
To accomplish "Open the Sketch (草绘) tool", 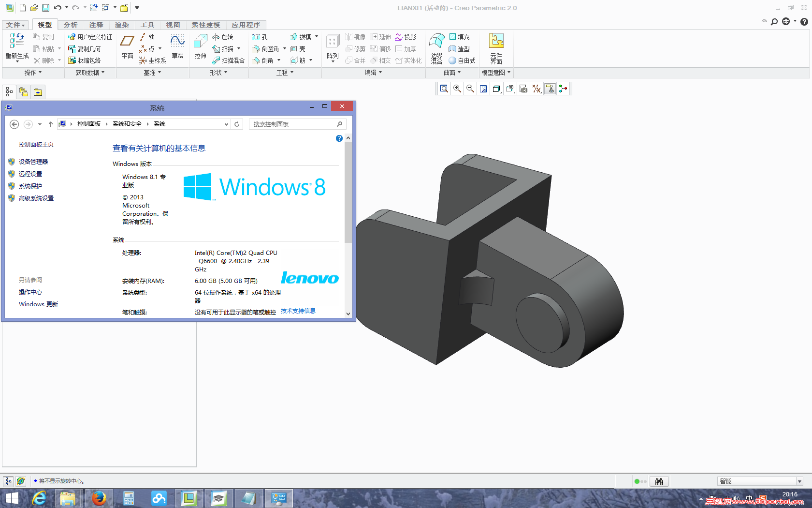I will pos(177,47).
